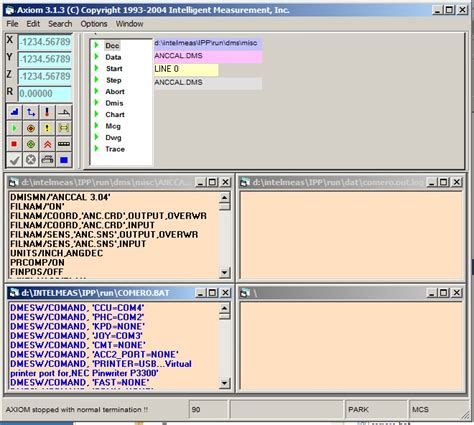The height and width of the screenshot is (425, 474).
Task: Click the line UNITS/INCH,ANGDEC
Action: pos(56,253)
